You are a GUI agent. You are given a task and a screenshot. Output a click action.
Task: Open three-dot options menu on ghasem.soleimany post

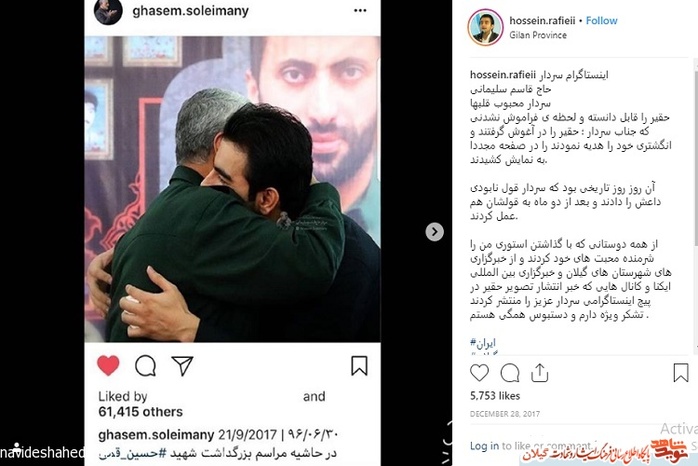pyautogui.click(x=360, y=11)
